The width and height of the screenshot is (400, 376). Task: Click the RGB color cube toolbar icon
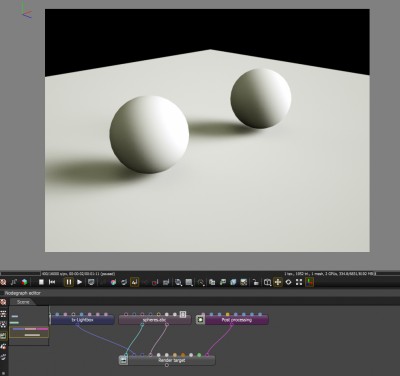coord(24,282)
